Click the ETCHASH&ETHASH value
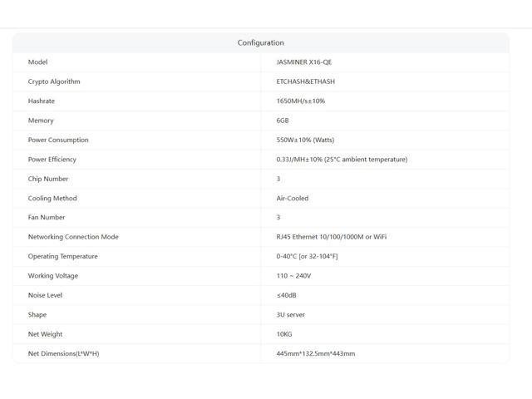Image resolution: width=532 pixels, height=399 pixels. 306,81
